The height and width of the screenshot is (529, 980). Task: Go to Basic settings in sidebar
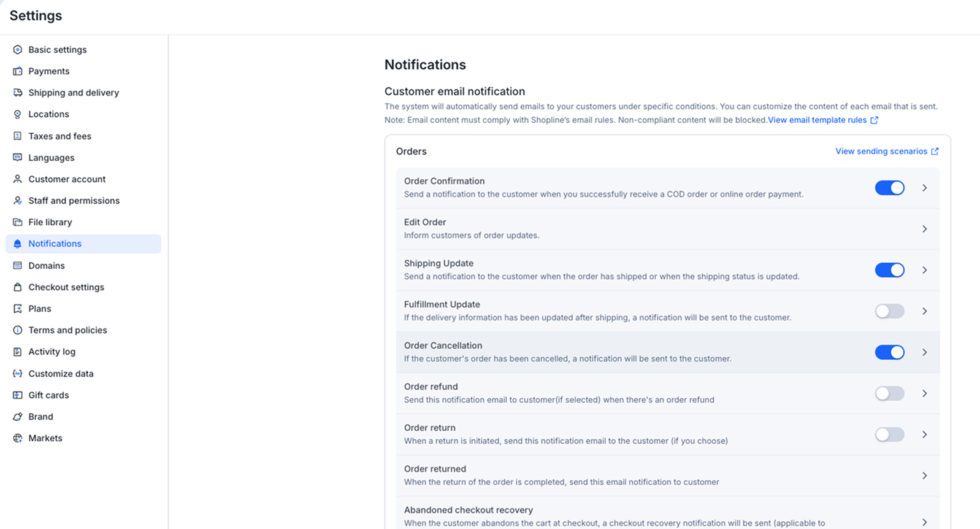click(57, 50)
